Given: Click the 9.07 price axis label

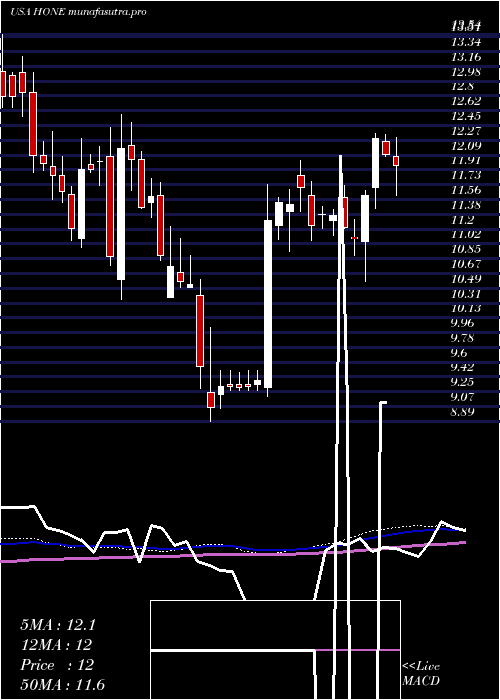Looking at the screenshot, I should (462, 396).
